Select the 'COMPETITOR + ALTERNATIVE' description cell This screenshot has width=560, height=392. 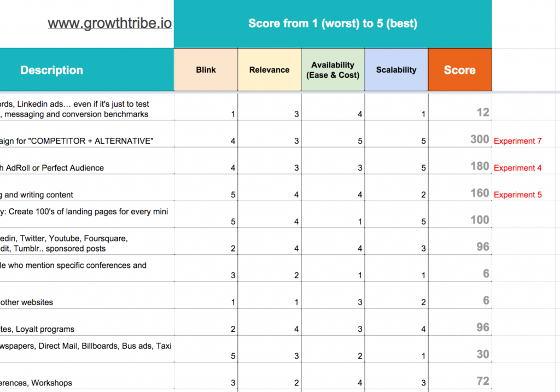pos(87,134)
